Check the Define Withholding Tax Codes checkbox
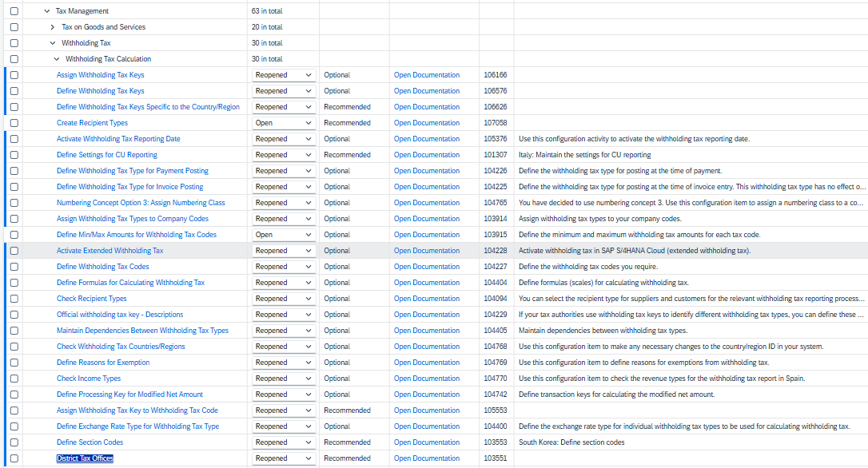Image resolution: width=868 pixels, height=468 pixels. 14,267
